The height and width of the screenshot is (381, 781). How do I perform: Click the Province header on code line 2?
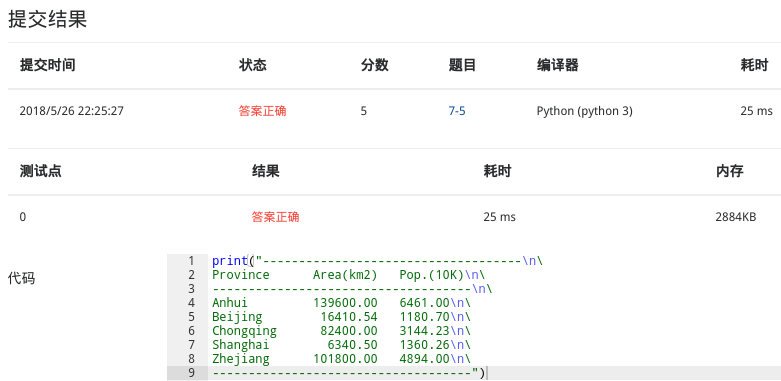tap(241, 275)
